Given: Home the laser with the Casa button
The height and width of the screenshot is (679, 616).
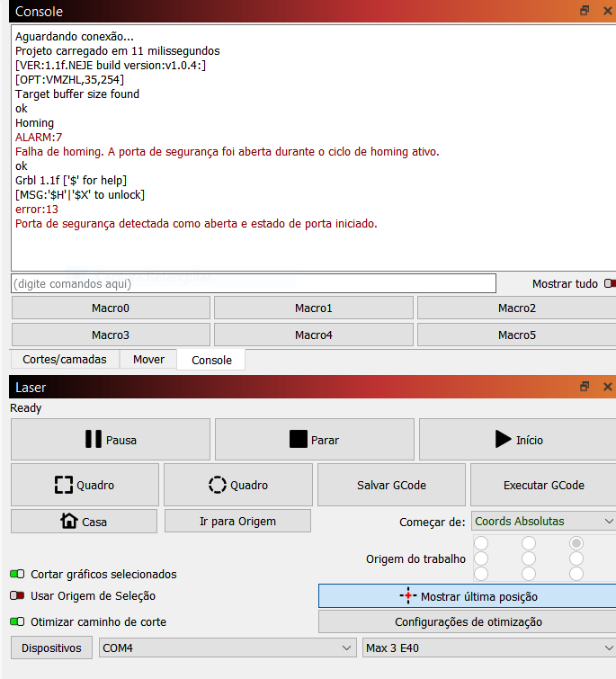Looking at the screenshot, I should click(x=84, y=522).
